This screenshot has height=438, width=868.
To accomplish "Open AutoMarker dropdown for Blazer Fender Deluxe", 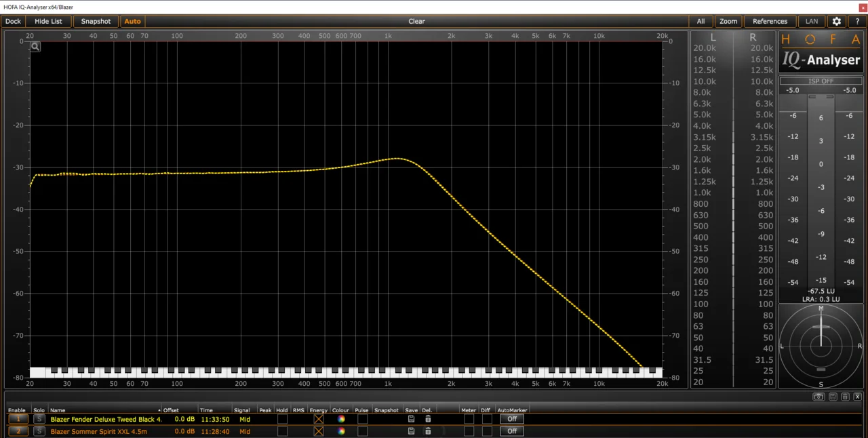I will (512, 419).
